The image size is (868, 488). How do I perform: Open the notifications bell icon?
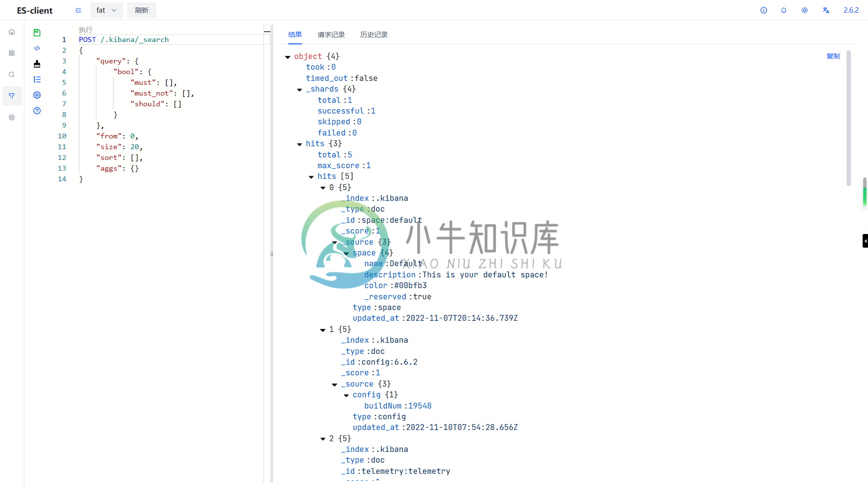(784, 10)
